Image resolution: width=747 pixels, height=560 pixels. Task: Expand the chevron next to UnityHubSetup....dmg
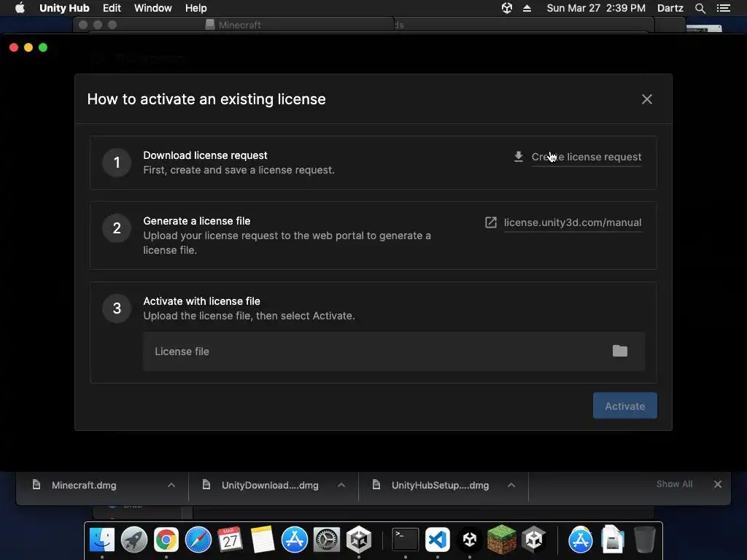coord(511,485)
